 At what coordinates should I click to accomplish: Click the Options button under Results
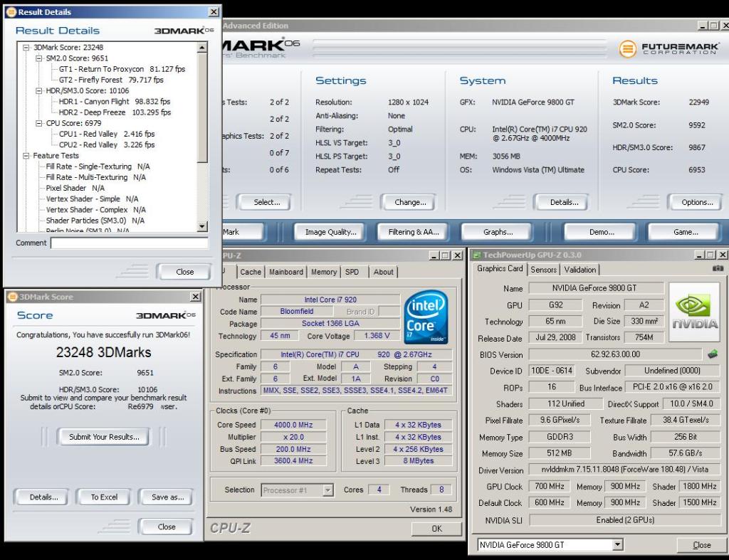tap(697, 202)
